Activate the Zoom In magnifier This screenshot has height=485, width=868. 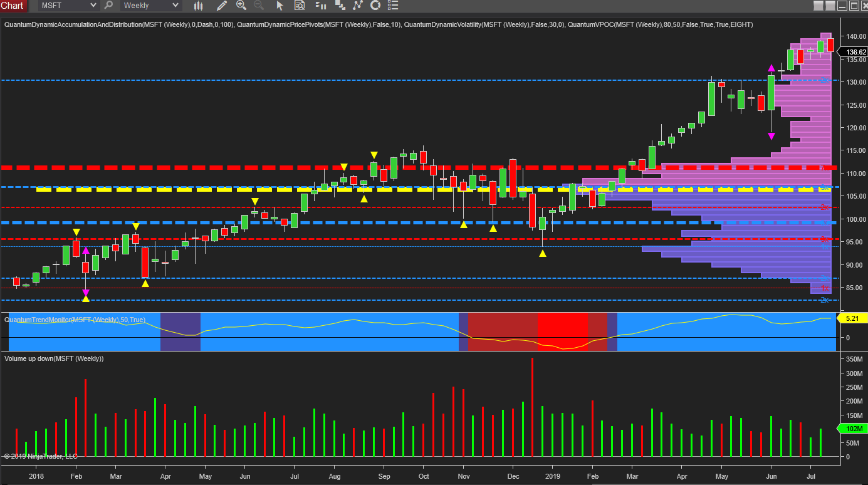(x=241, y=6)
